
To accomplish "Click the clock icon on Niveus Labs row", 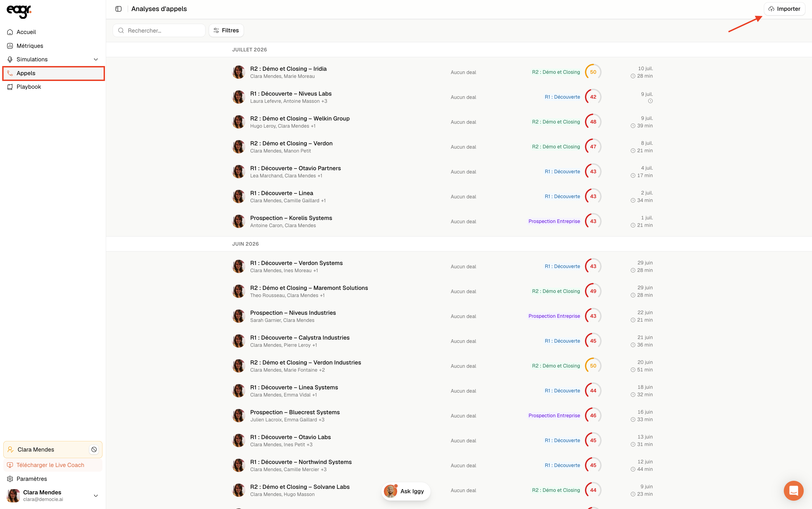I will 650,101.
